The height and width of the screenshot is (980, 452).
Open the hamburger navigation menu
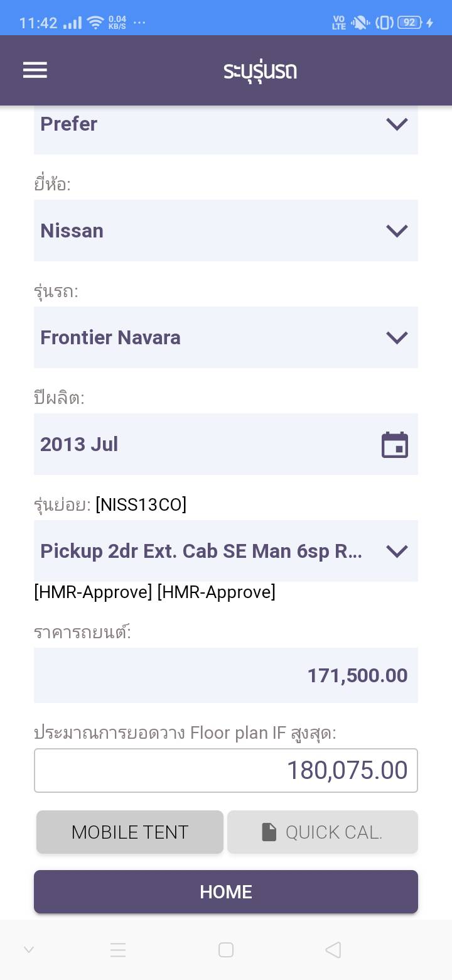(x=35, y=70)
